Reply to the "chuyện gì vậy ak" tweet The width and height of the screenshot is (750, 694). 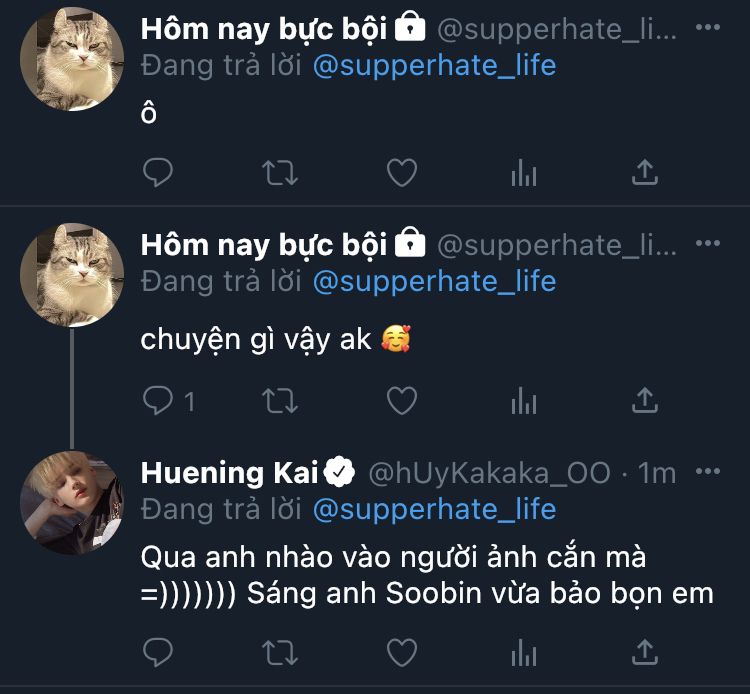coord(158,401)
